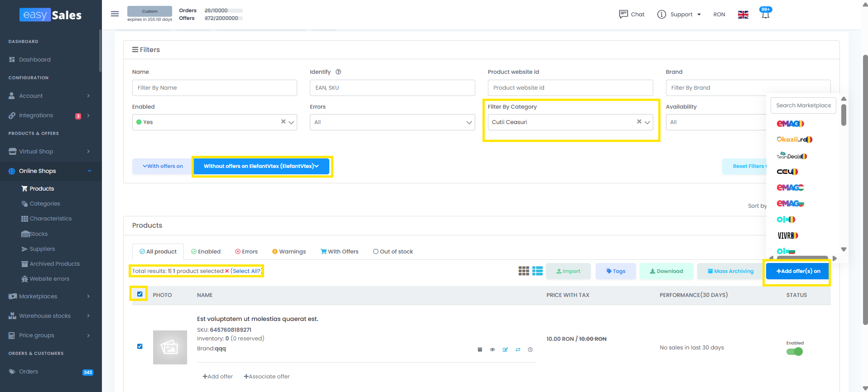
Task: Archive the product using box icon
Action: click(x=480, y=349)
